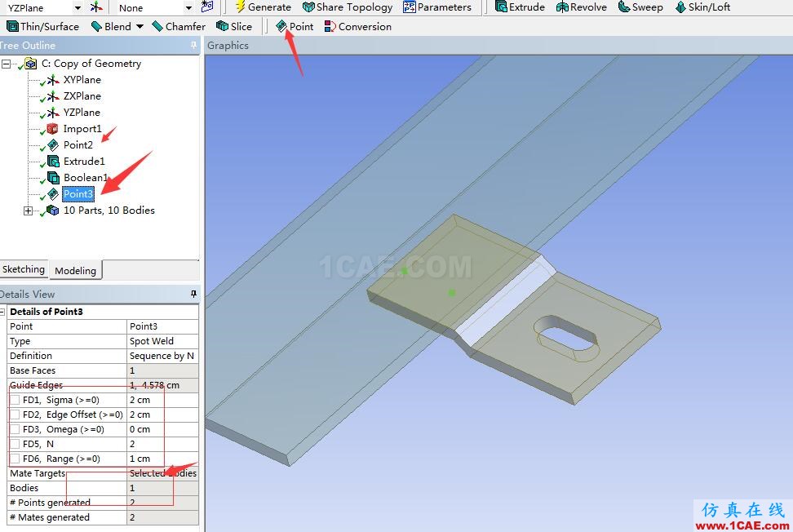Switch to the Sketching tab
The height and width of the screenshot is (532, 793).
[x=24, y=269]
